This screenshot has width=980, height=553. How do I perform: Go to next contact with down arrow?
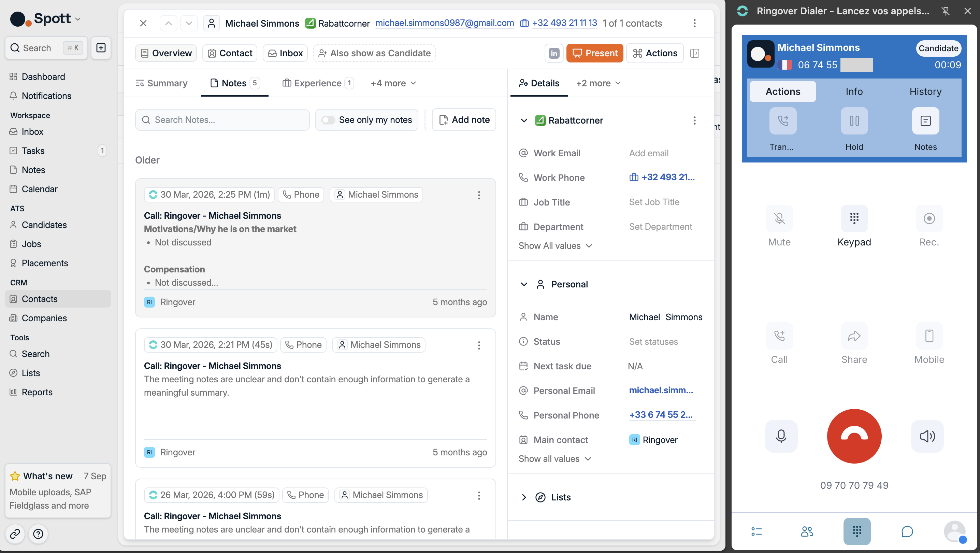(189, 23)
